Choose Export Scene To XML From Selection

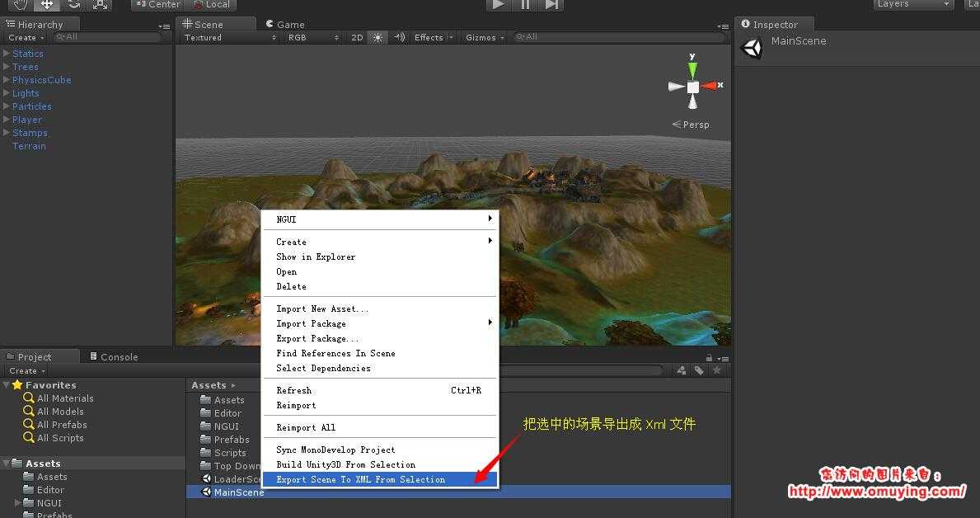pos(379,480)
